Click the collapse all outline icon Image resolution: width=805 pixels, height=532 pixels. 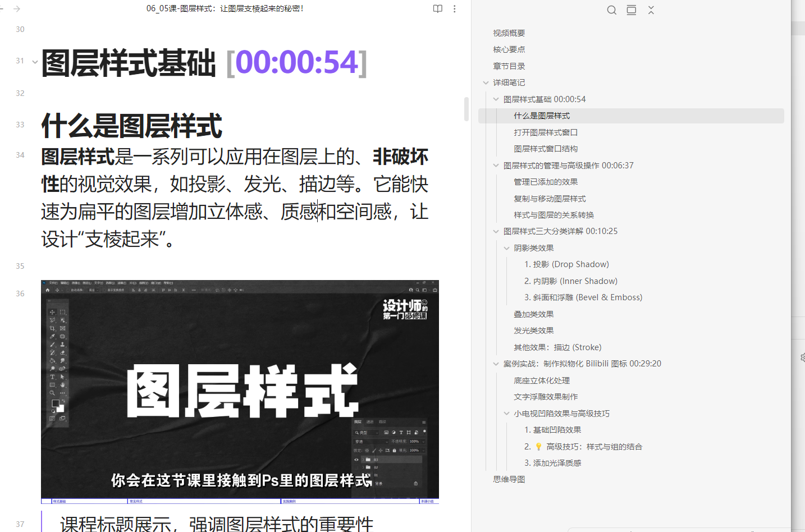(x=651, y=10)
